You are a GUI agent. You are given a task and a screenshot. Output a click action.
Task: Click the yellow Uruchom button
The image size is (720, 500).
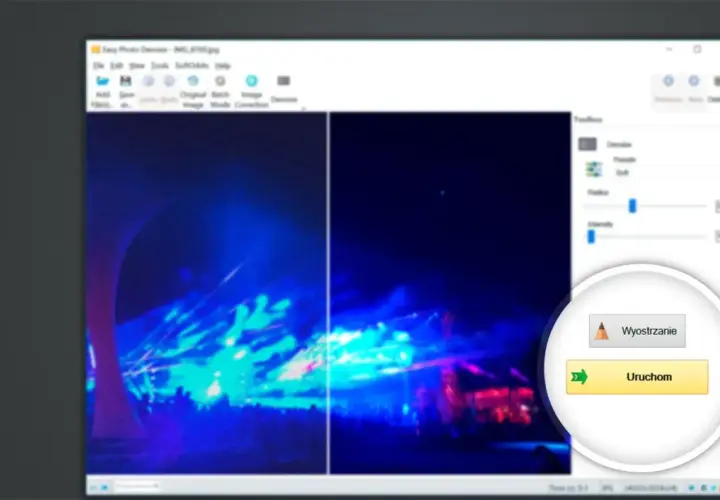tap(637, 377)
